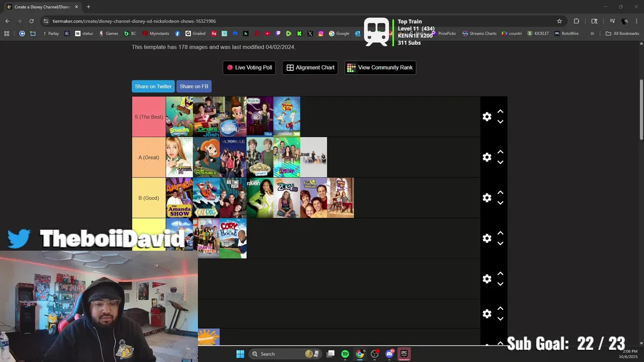Open a new browser tab
Image resolution: width=644 pixels, height=362 pixels.
click(89, 7)
